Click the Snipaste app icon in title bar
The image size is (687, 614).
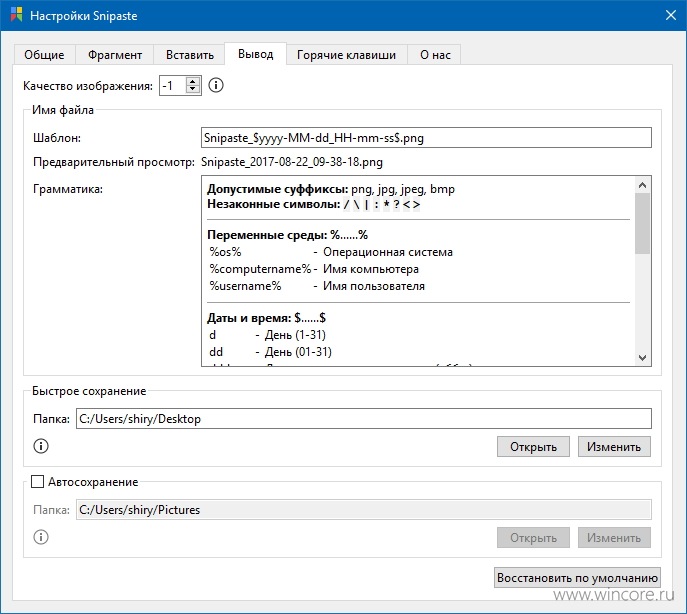click(16, 15)
